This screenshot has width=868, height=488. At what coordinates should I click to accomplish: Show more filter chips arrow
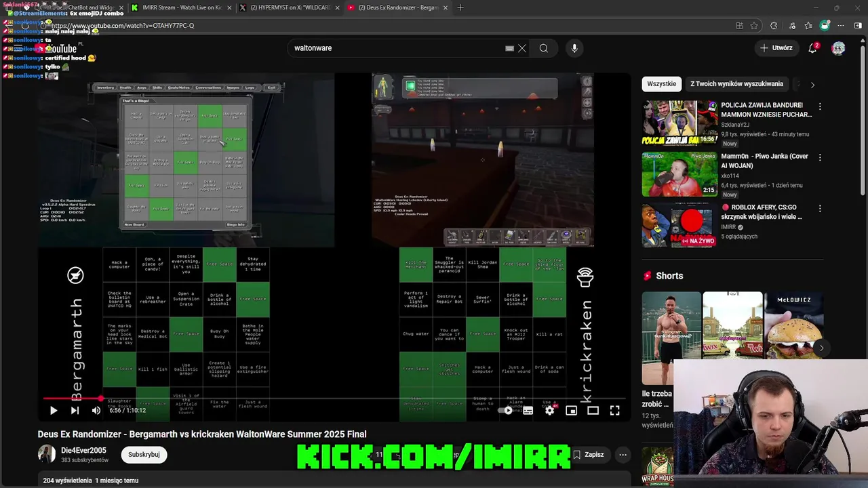(812, 85)
